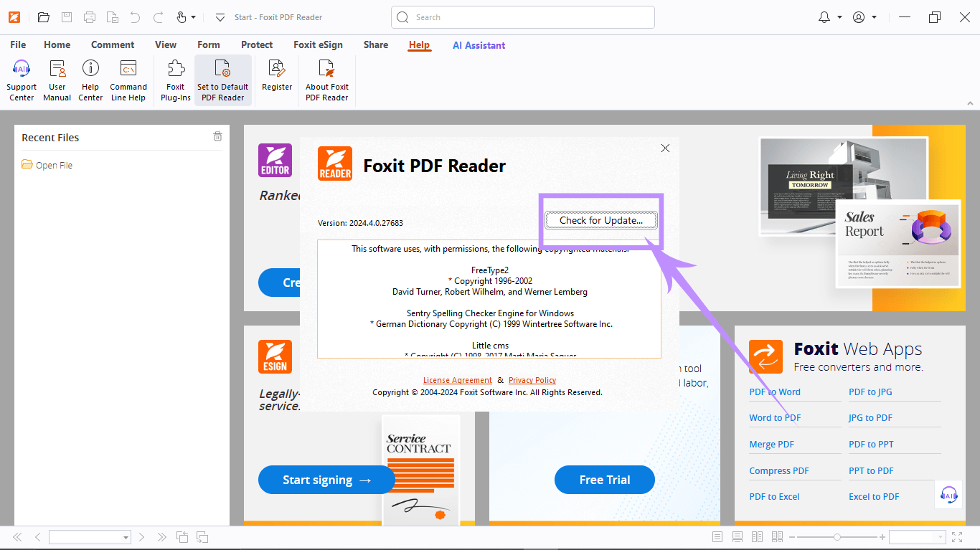Adjust the zoom slider handle
Viewport: 980px width, 550px height.
tap(837, 537)
